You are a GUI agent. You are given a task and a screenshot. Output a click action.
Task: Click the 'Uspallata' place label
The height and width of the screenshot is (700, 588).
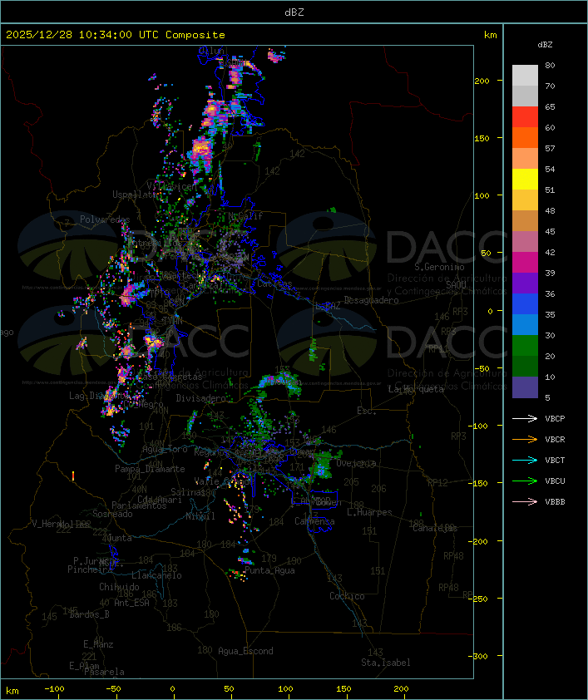(135, 195)
